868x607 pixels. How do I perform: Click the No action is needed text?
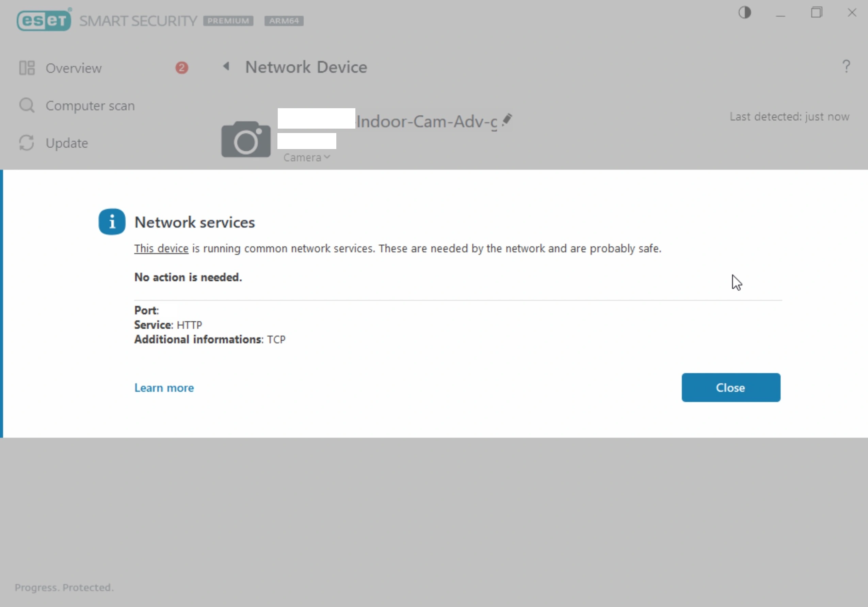188,277
